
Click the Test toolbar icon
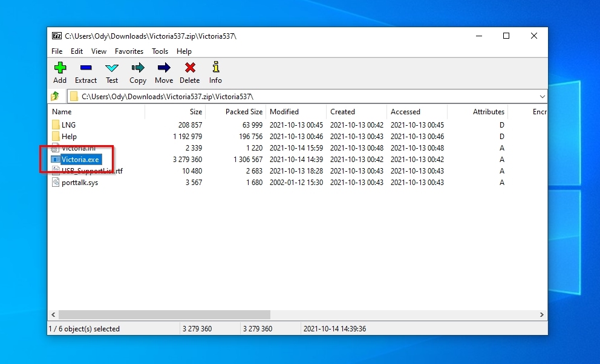(x=112, y=68)
